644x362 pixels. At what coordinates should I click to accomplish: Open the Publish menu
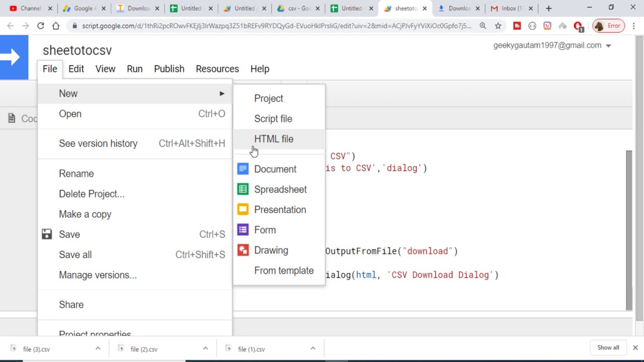click(169, 69)
